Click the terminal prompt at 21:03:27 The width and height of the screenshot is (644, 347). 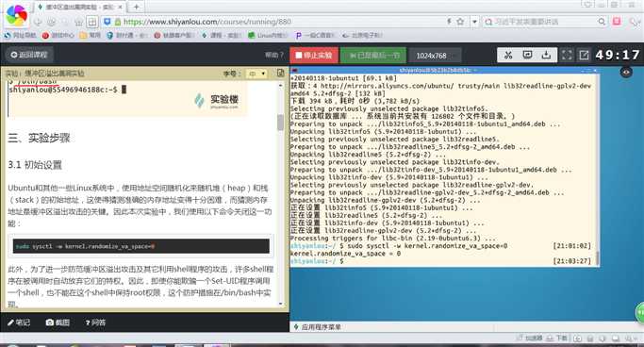click(440, 261)
